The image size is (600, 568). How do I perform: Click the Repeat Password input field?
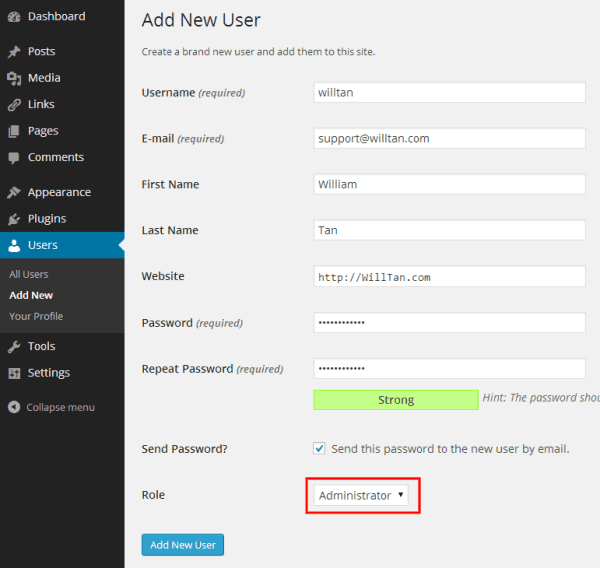click(x=449, y=369)
